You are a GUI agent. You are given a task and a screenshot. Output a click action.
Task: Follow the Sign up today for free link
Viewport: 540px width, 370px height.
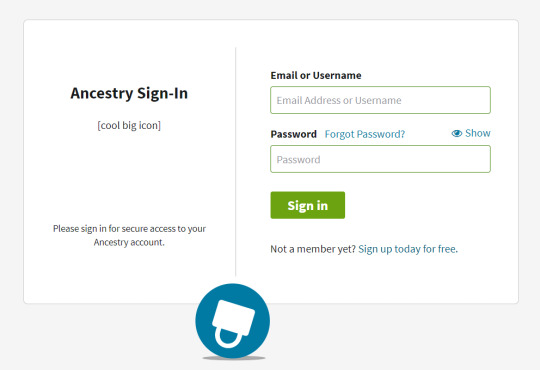408,249
